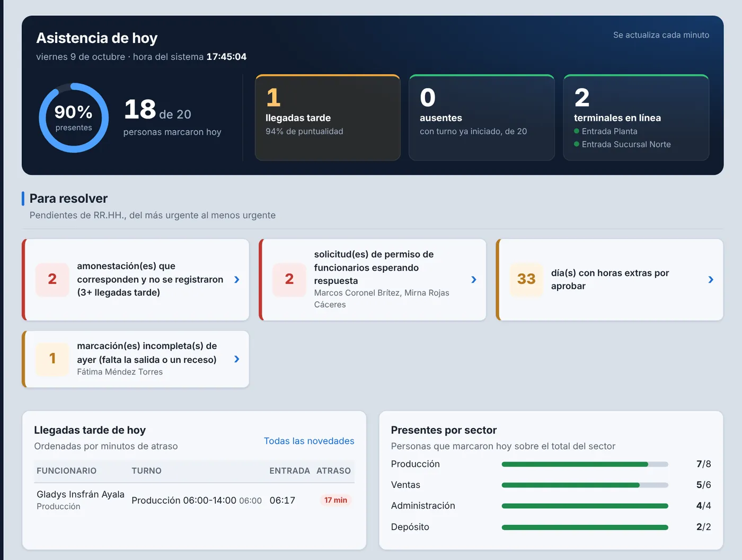Click the entry time '06:17'
742x560 pixels.
(282, 500)
